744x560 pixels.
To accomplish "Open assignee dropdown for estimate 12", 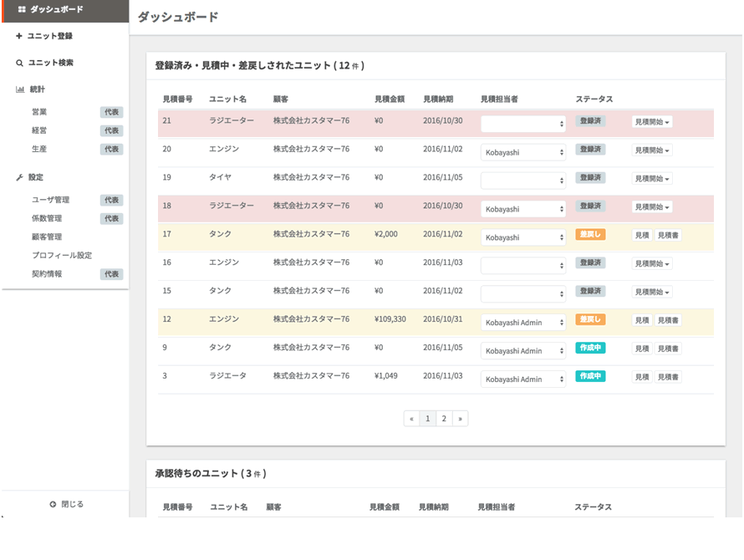I will pyautogui.click(x=522, y=323).
